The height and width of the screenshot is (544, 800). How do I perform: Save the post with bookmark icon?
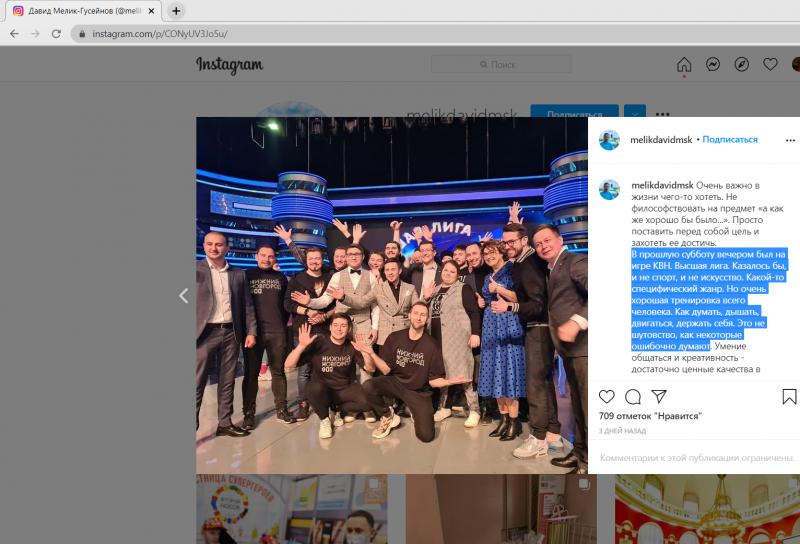789,397
